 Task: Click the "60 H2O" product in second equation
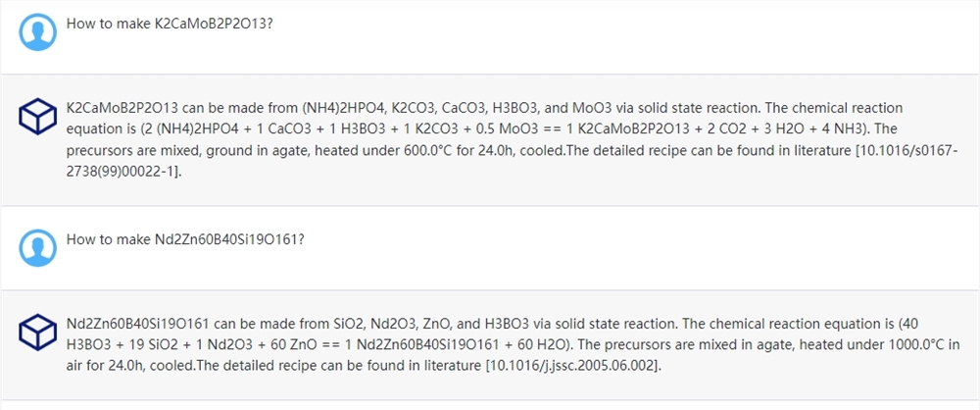[x=549, y=344]
